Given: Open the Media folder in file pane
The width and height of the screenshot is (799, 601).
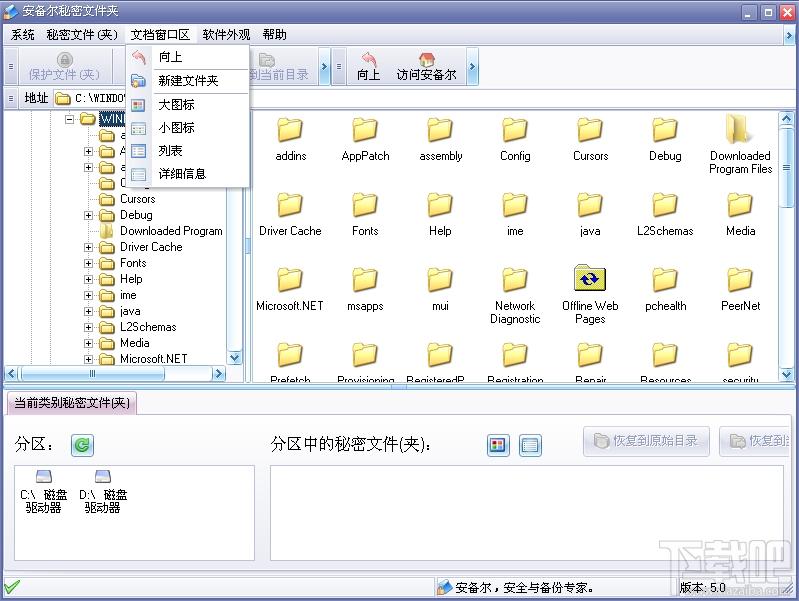Looking at the screenshot, I should coord(740,214).
